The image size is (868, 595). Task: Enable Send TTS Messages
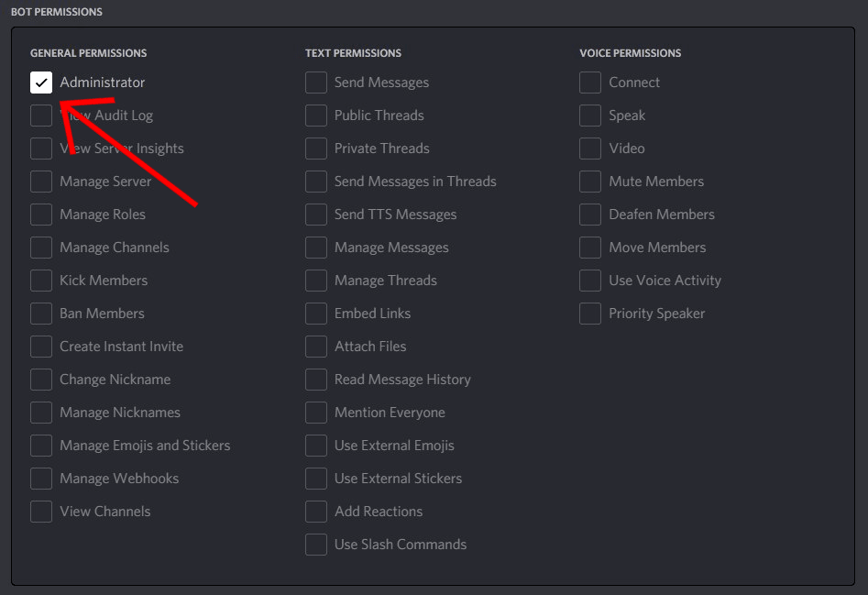tap(315, 214)
